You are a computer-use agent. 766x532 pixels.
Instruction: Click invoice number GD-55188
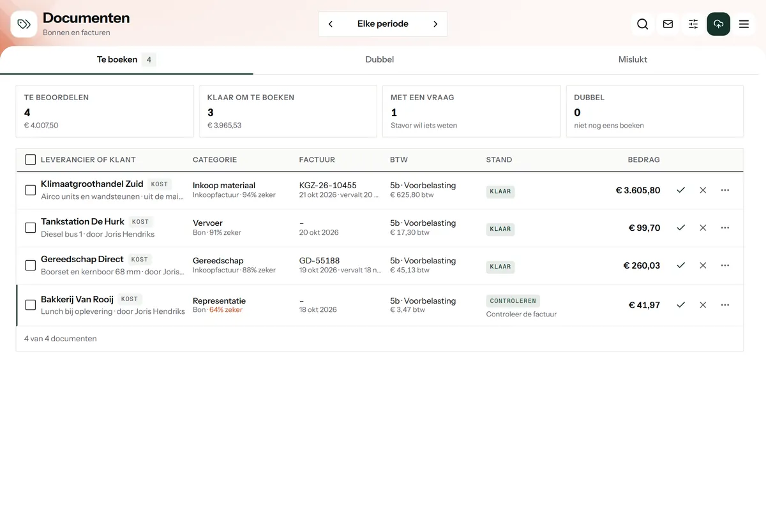click(x=319, y=261)
